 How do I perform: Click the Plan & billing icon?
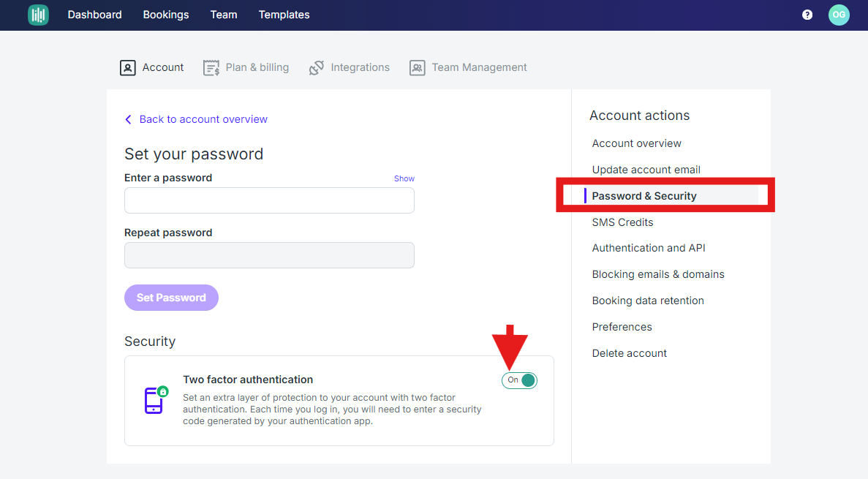point(211,67)
